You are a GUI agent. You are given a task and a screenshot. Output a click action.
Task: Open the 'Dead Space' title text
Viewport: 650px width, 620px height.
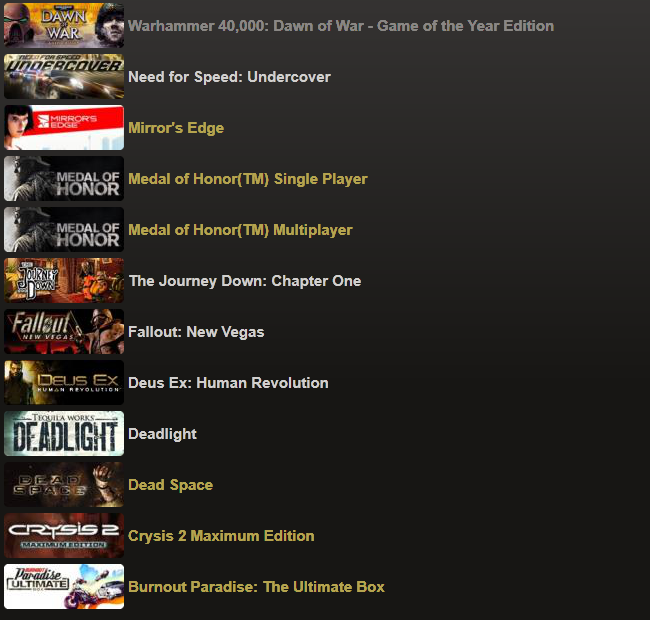170,485
